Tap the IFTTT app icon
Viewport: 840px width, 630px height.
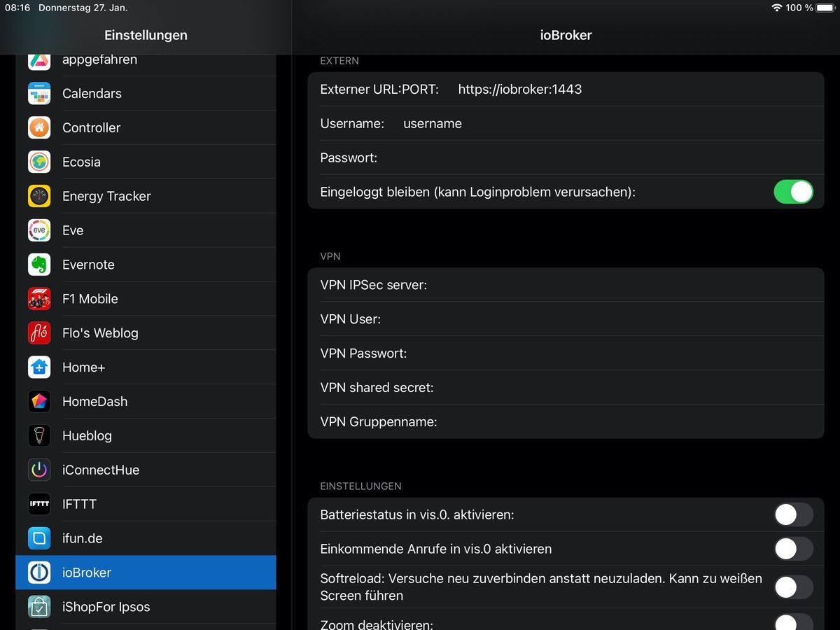39,504
